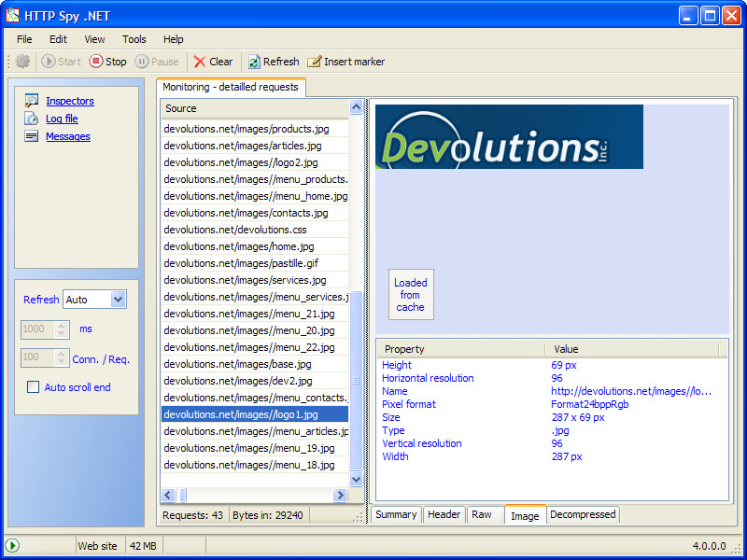Stop the HTTP monitoring
The image size is (747, 560).
108,62
